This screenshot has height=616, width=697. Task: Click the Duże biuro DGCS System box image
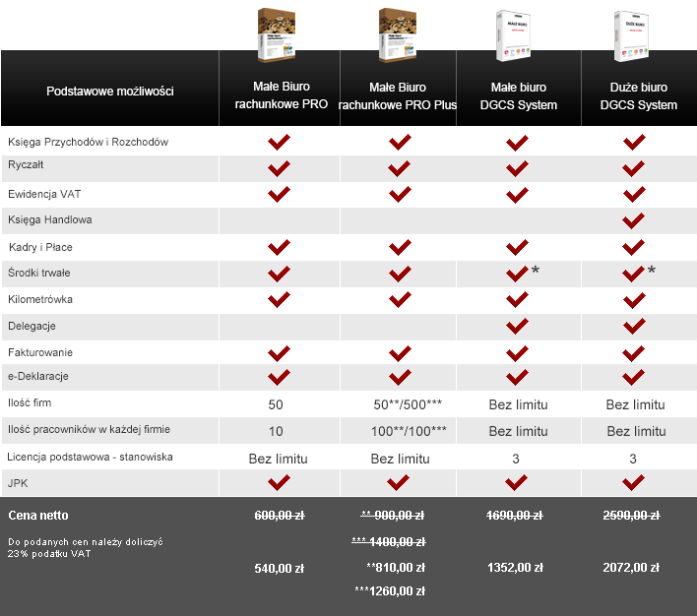pyautogui.click(x=632, y=36)
